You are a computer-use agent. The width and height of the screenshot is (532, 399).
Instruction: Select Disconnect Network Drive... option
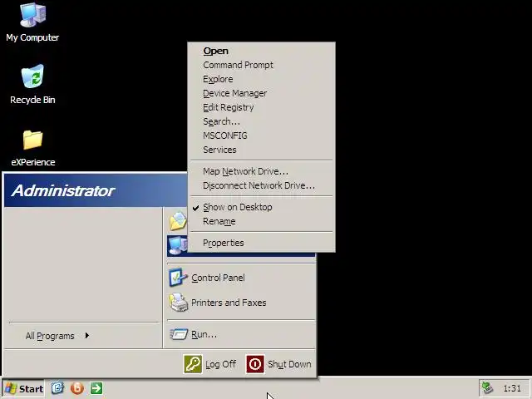261,185
